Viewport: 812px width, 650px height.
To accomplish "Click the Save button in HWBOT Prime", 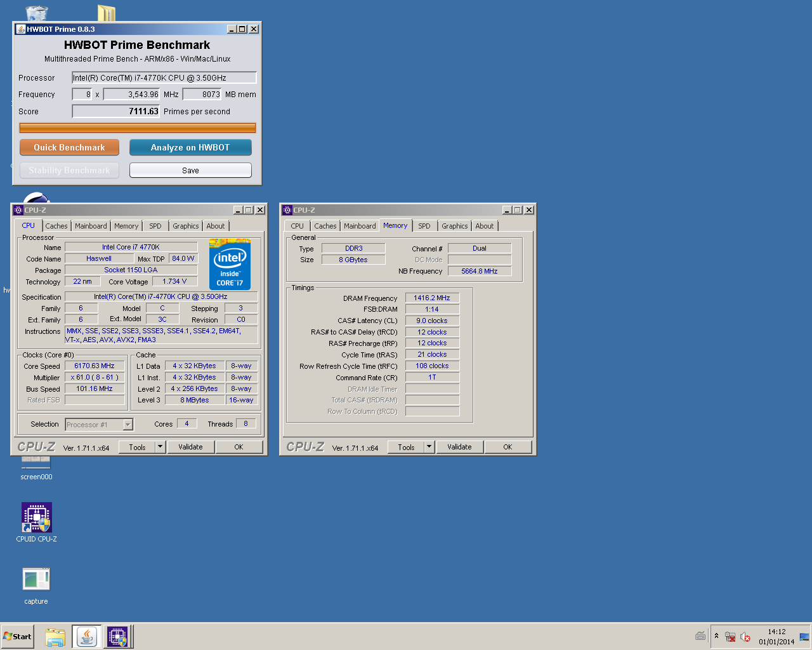I will tap(190, 170).
